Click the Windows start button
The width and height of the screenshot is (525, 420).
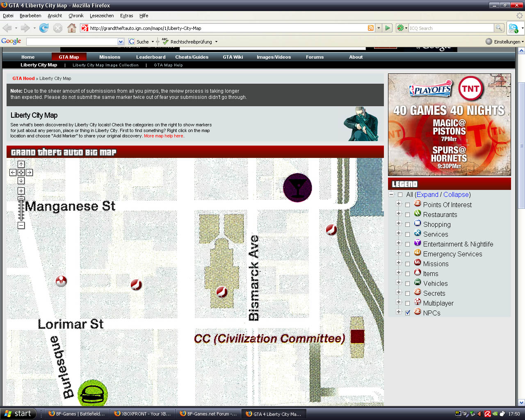tap(18, 413)
